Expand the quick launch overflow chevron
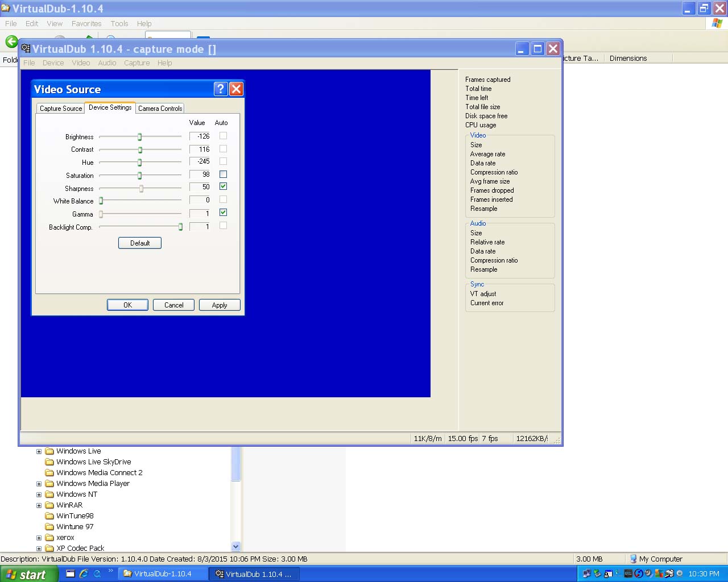Viewport: 728px width, 582px height. (110, 571)
